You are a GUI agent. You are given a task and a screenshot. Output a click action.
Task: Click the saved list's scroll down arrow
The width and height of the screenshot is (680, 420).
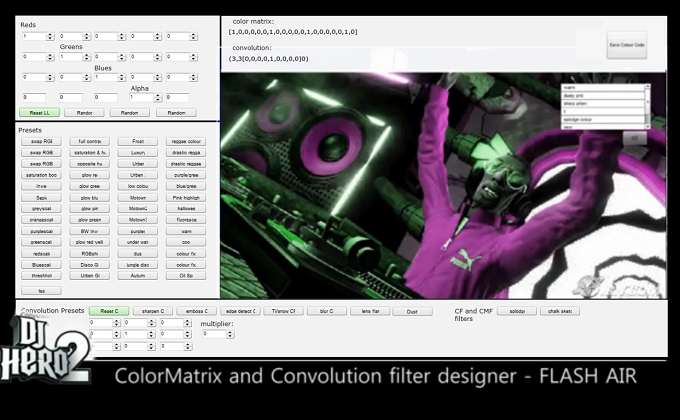click(648, 126)
